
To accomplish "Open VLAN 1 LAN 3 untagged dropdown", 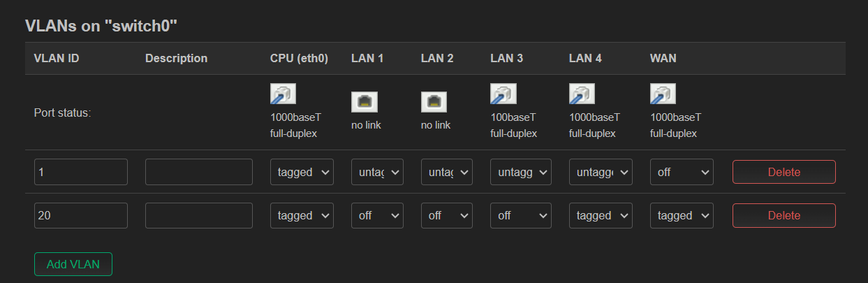I will (x=521, y=172).
